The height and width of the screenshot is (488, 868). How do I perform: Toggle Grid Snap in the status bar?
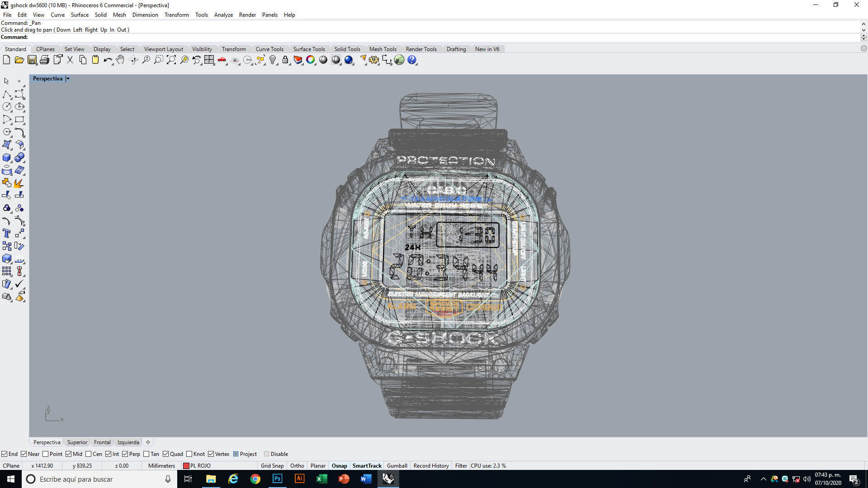coord(272,466)
